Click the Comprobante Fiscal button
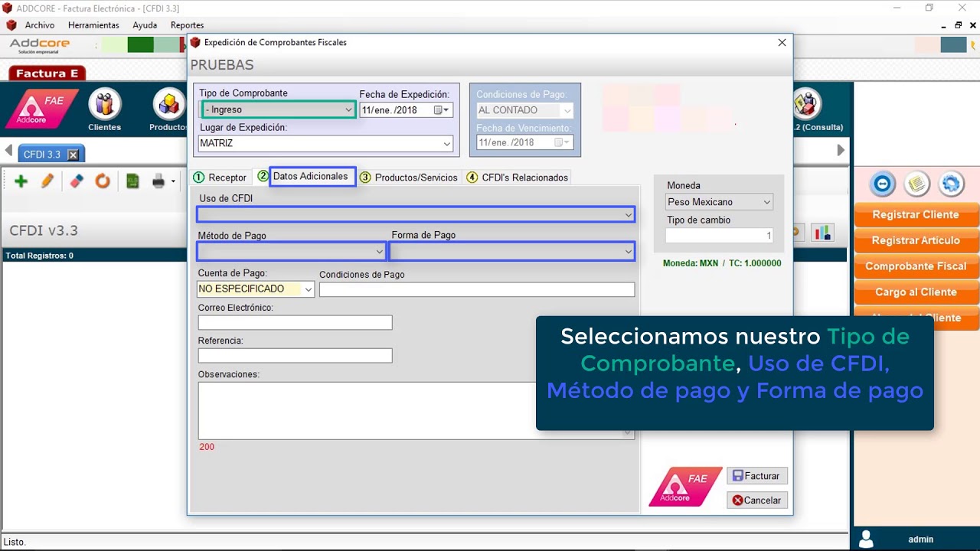980x551 pixels. pyautogui.click(x=916, y=266)
